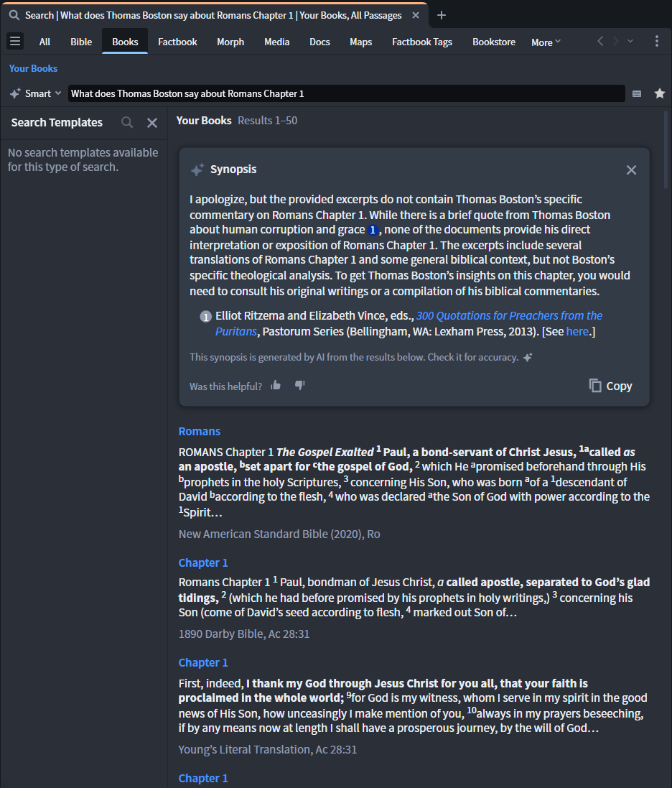Go back with the left arrow
672x788 pixels.
click(600, 41)
